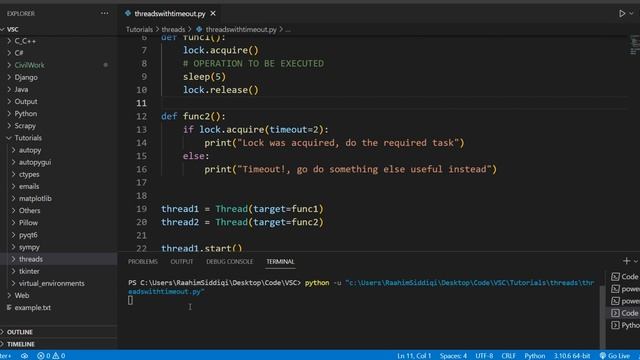Viewport: 640px width, 360px height.
Task: Select the Python terminal instance
Action: click(x=625, y=325)
